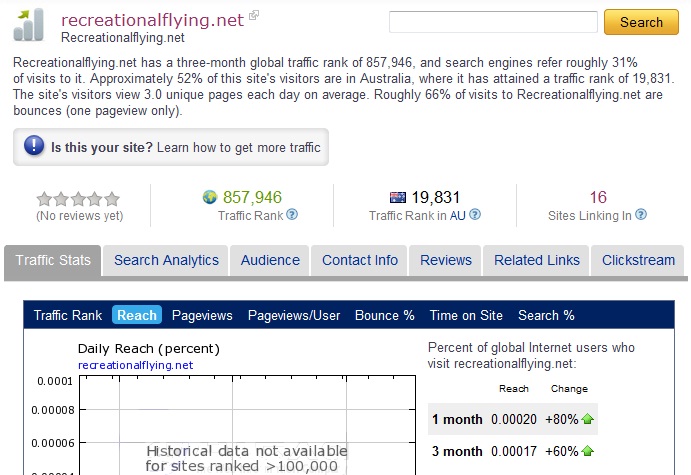Click the Search button
691x475 pixels.
point(641,22)
